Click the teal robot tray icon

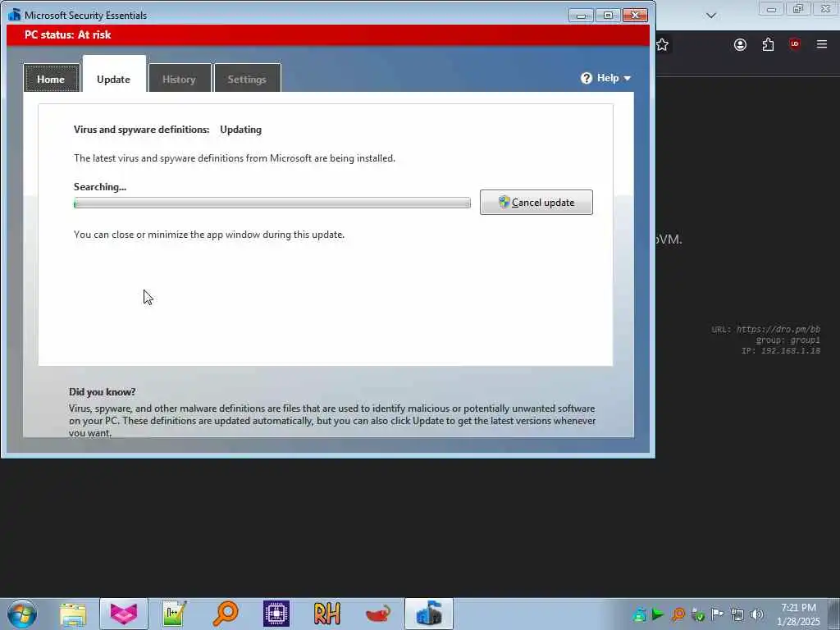tap(639, 614)
